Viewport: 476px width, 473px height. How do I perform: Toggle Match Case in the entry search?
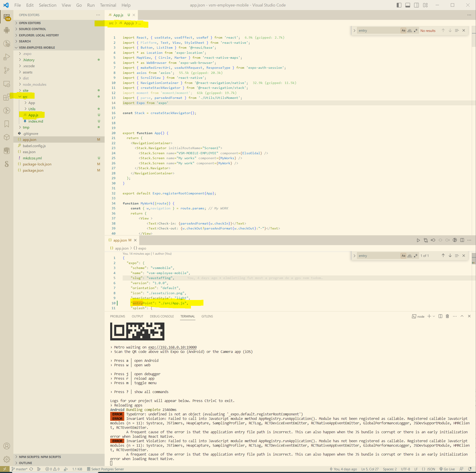[403, 30]
